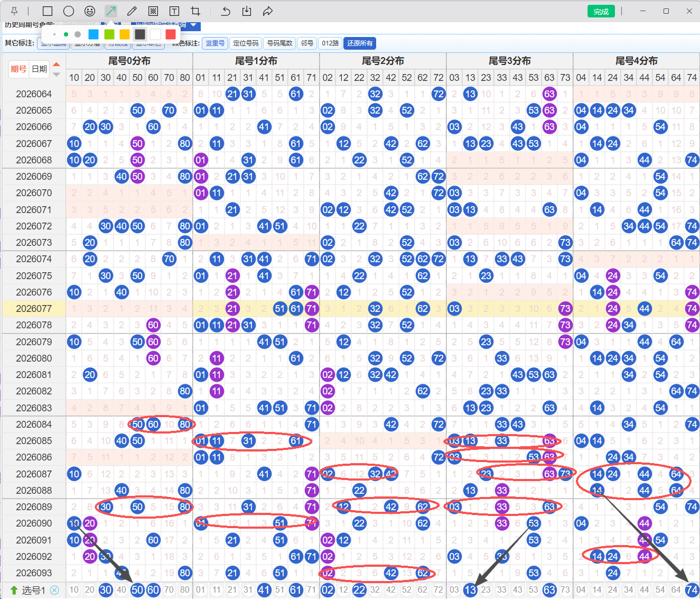Open dropdown arrow beside history query
The height and width of the screenshot is (599, 700).
(194, 25)
